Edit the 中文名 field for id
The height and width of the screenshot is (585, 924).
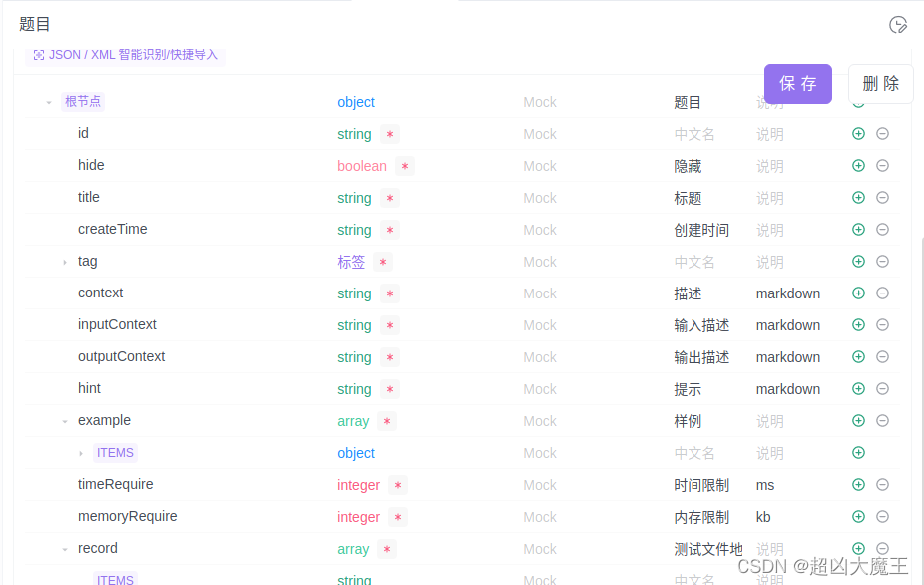click(x=694, y=134)
